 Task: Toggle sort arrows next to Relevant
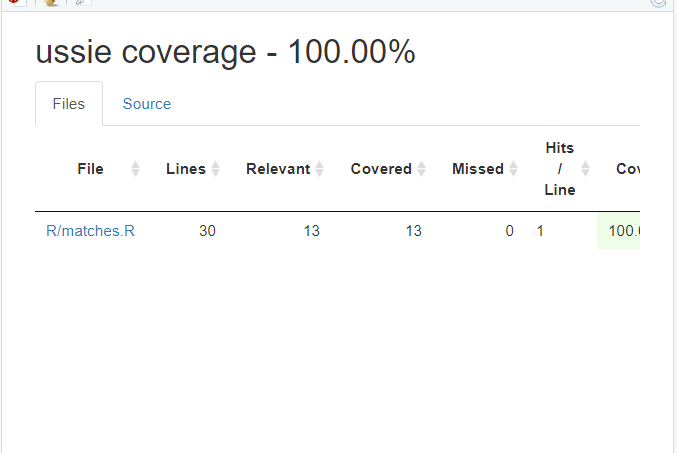coord(319,169)
